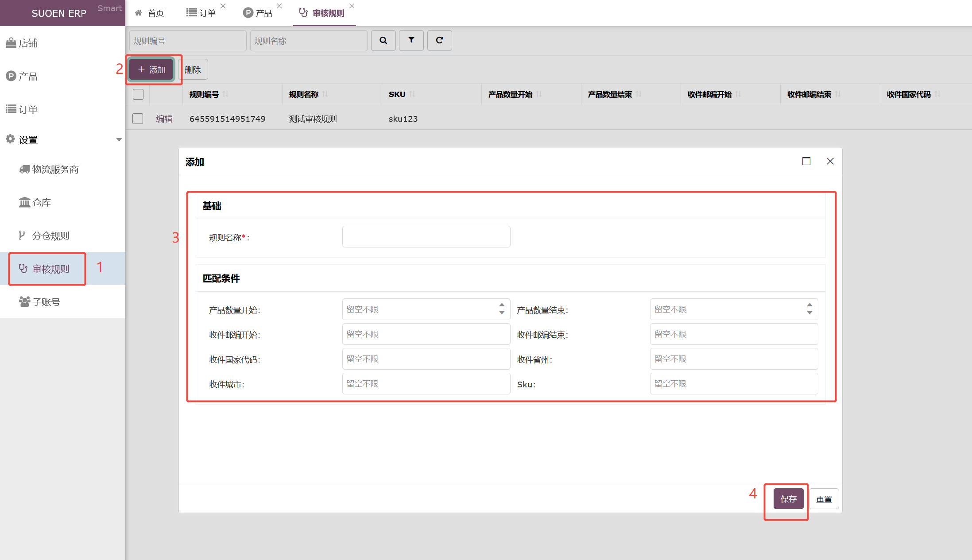Focus the 收件邮编开始 input
This screenshot has height=560, width=972.
(x=426, y=334)
